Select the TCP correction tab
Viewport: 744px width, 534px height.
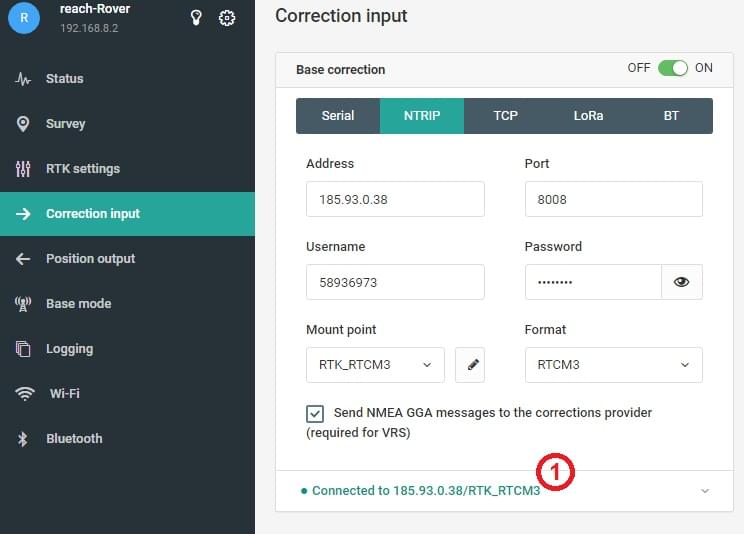click(x=505, y=115)
